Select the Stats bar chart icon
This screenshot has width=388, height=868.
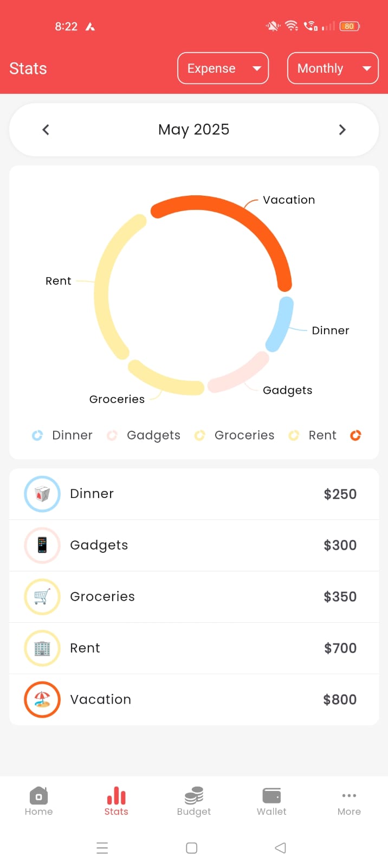coord(116,795)
